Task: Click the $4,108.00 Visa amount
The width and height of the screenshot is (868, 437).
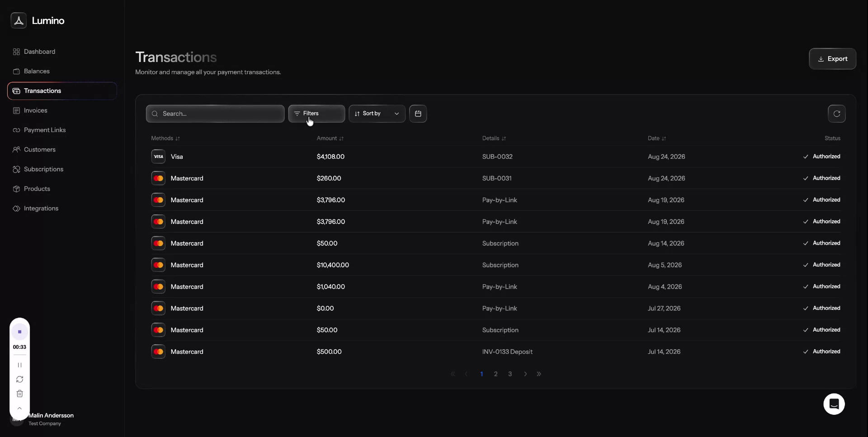Action: click(330, 157)
